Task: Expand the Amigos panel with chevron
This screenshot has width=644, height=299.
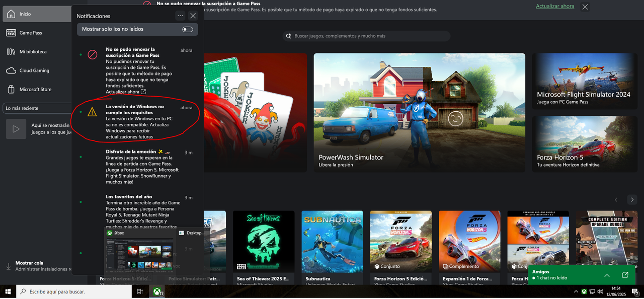Action: [x=607, y=275]
